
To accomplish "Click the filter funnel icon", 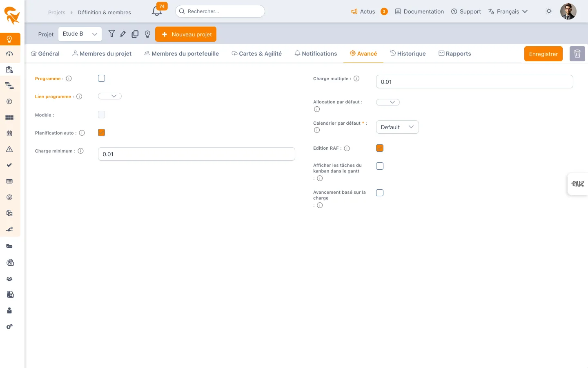I will click(x=111, y=34).
